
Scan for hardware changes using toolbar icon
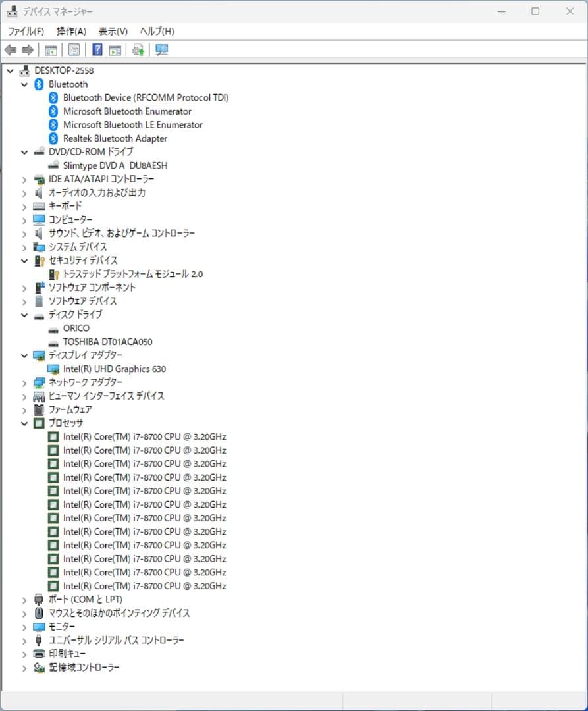[x=161, y=50]
